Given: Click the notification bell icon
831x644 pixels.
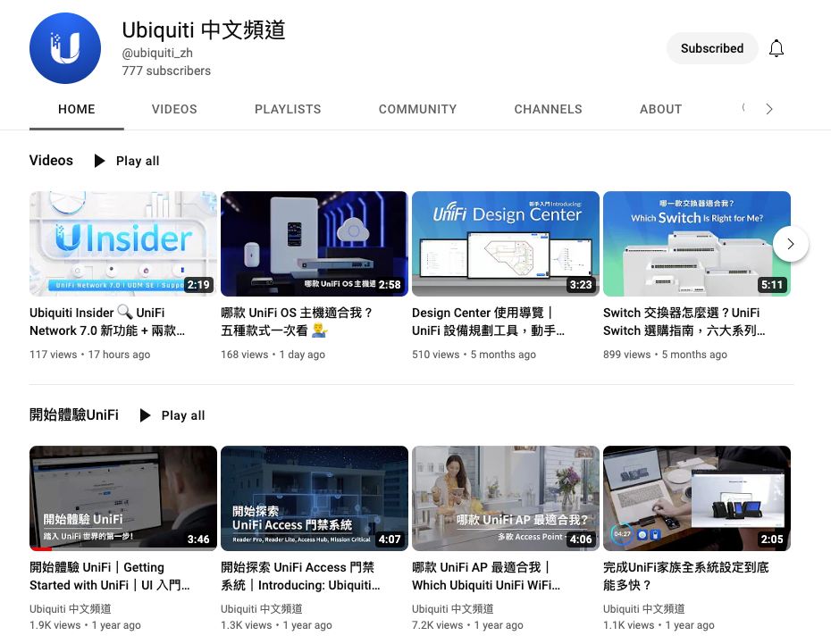Looking at the screenshot, I should (x=776, y=48).
